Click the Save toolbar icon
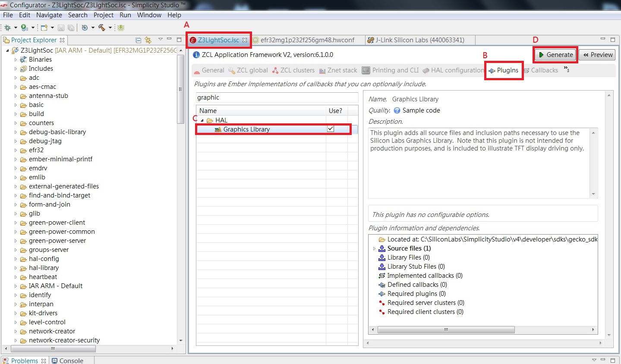Screen dimensions: 621x364 point(61,28)
